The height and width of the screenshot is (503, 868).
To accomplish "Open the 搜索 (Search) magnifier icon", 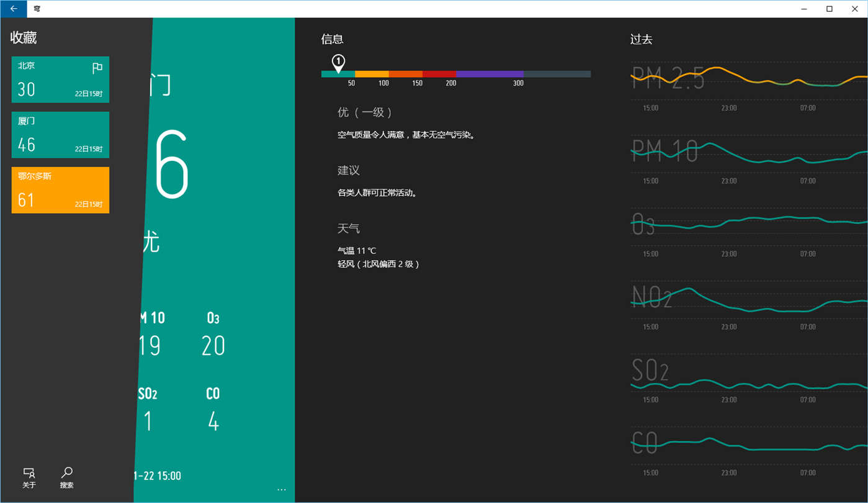I will 67,478.
